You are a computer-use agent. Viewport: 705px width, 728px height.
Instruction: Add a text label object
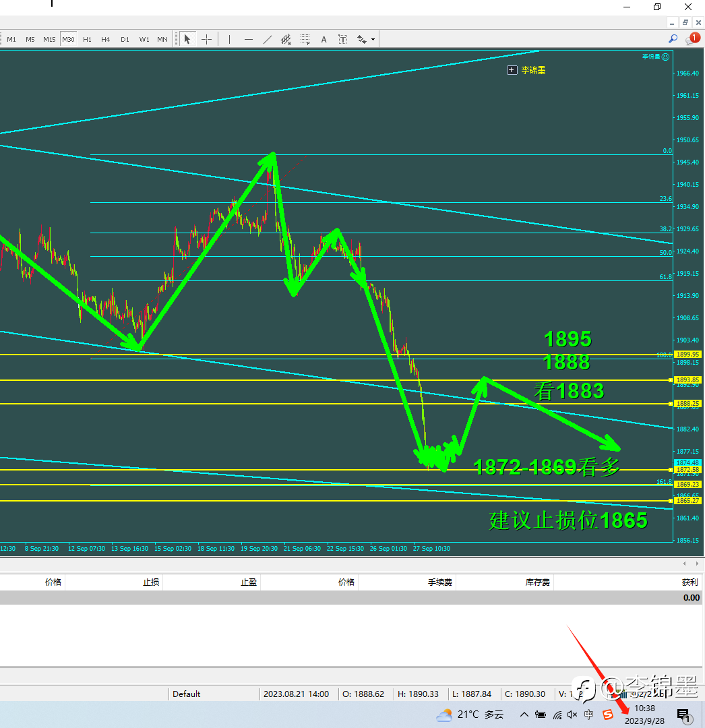click(342, 40)
